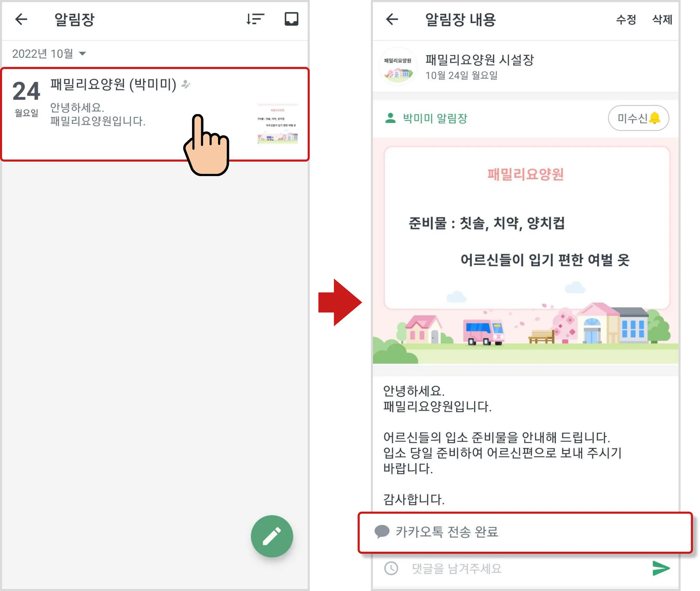Tap the green pencil compose button

(272, 536)
